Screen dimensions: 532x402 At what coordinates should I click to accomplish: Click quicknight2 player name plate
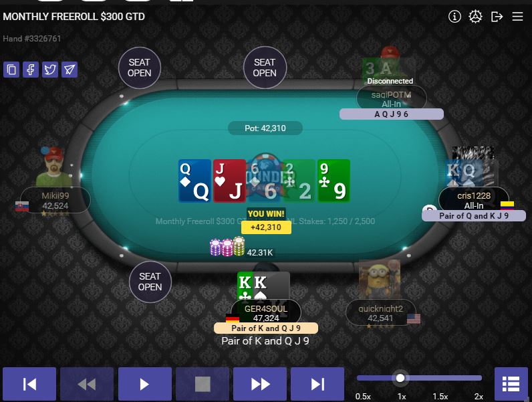pos(380,313)
